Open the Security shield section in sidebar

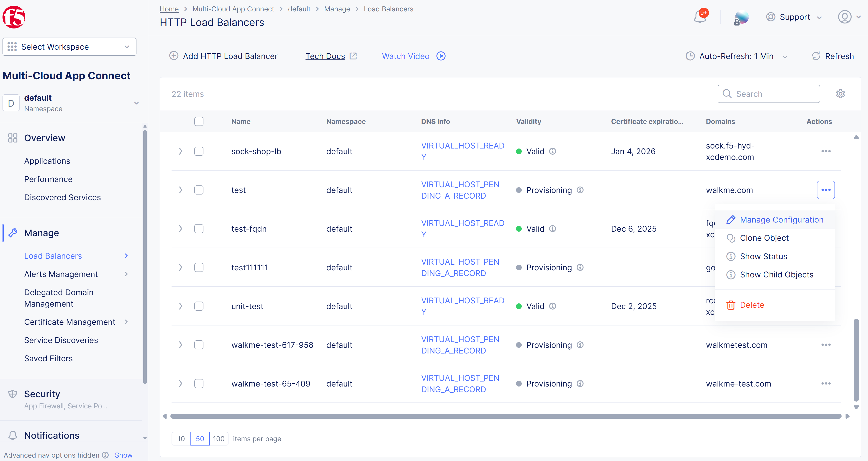13,394
